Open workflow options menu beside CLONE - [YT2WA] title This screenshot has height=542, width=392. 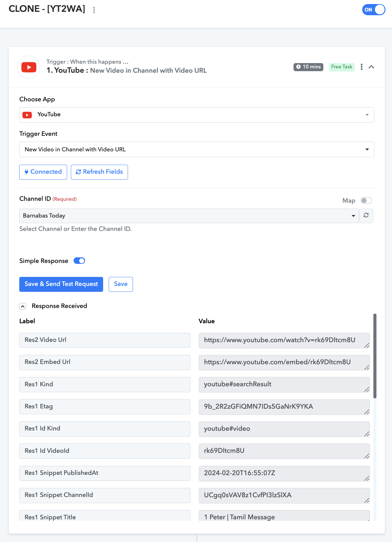tap(94, 10)
